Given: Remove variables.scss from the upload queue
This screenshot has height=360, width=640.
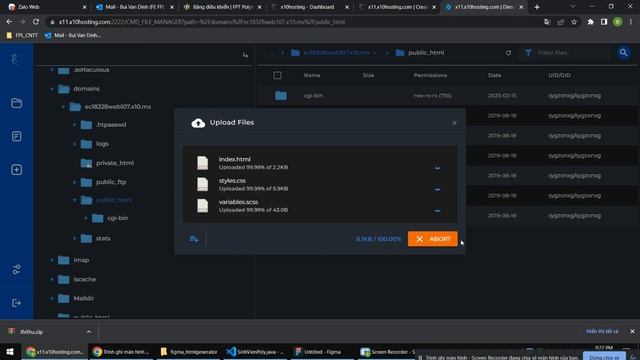Looking at the screenshot, I should point(437,211).
